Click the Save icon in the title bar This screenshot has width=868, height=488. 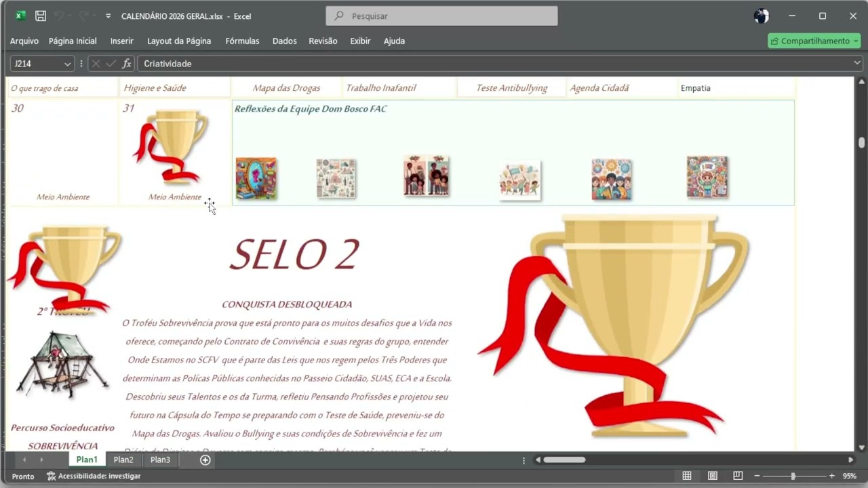pyautogui.click(x=41, y=16)
